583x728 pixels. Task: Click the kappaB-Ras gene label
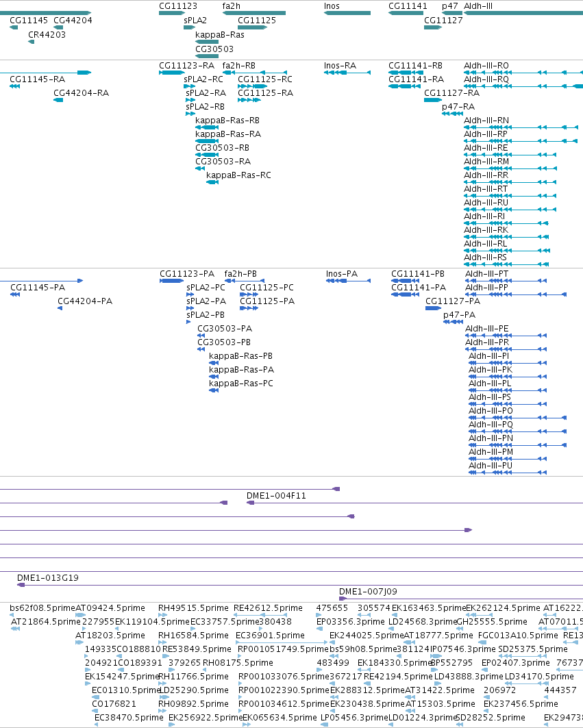tap(220, 35)
